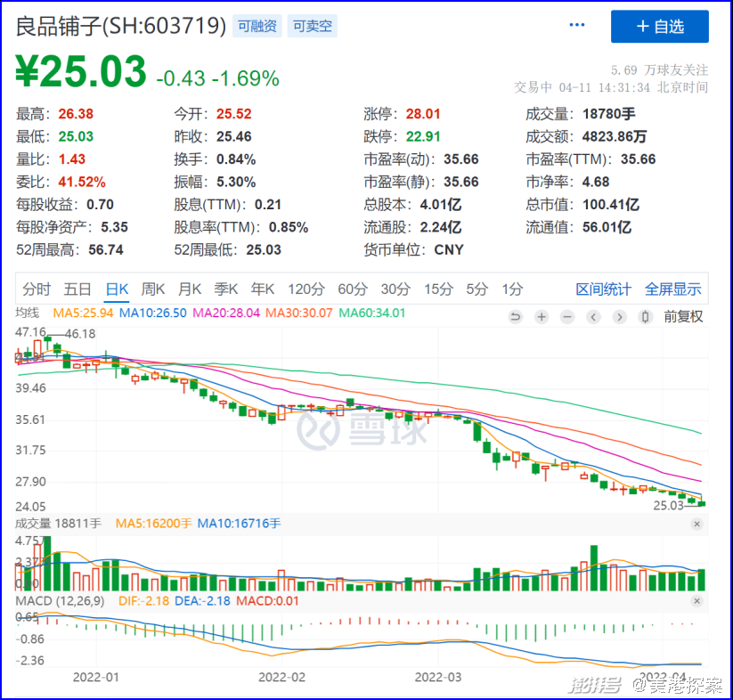The height and width of the screenshot is (700, 733).
Task: Click the chart undo/reset arrow icon
Action: [x=515, y=317]
